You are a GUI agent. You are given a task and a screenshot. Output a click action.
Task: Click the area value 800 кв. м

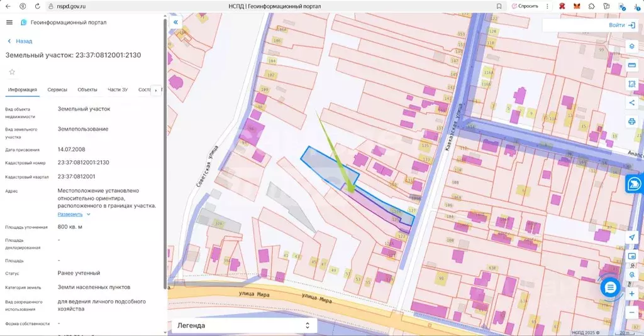[70, 227]
